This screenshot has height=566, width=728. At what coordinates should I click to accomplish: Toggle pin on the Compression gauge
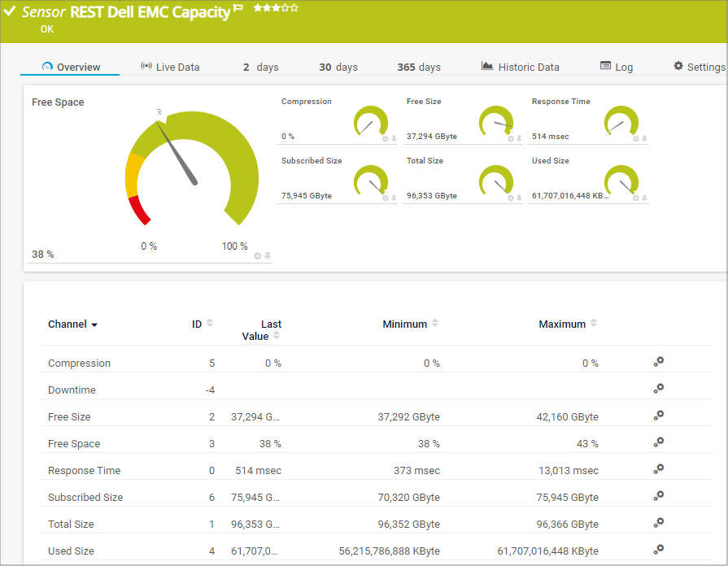(394, 139)
